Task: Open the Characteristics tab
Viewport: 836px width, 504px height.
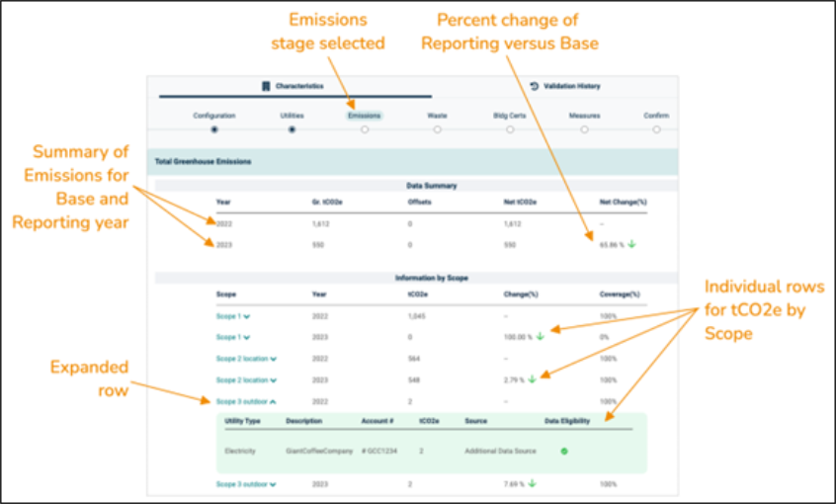Action: pos(298,86)
